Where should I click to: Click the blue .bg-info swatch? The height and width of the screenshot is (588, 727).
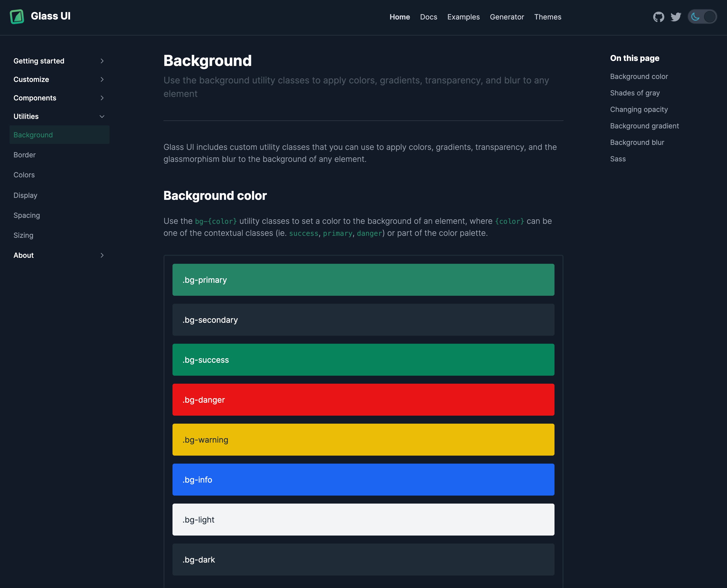tap(363, 480)
